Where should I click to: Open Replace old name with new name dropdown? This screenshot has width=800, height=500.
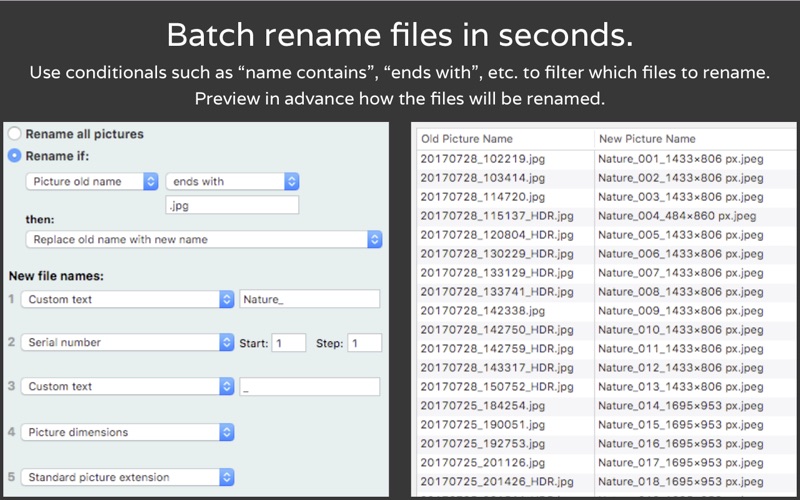[x=204, y=239]
